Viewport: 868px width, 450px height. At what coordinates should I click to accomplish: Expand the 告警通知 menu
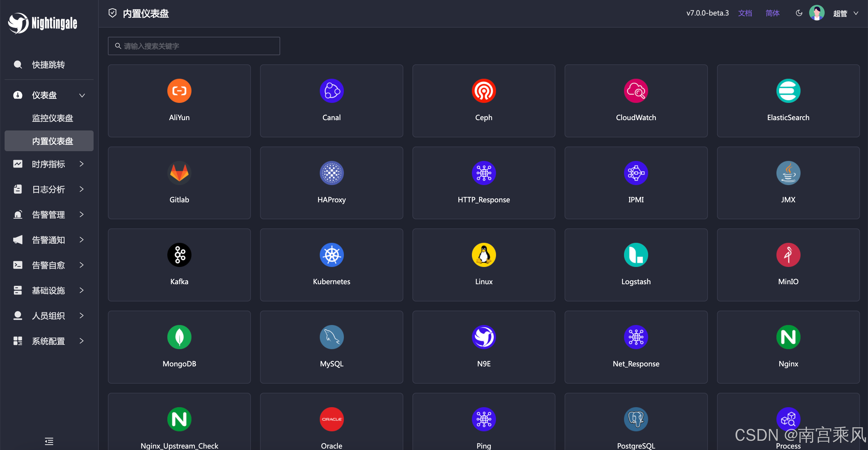[49, 240]
